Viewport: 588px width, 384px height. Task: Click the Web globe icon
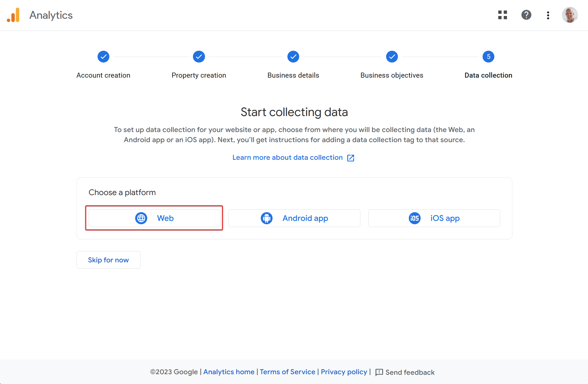[141, 218]
